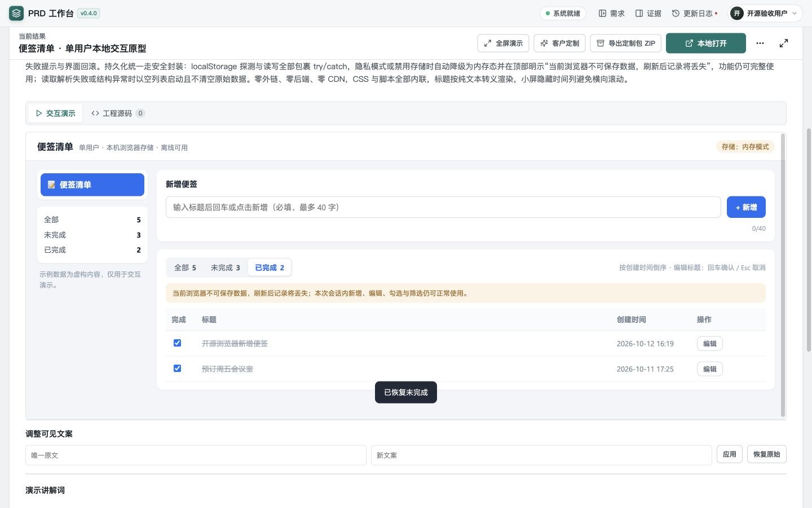Click the expand fullscreen arrows icon
The width and height of the screenshot is (812, 508).
[x=784, y=43]
